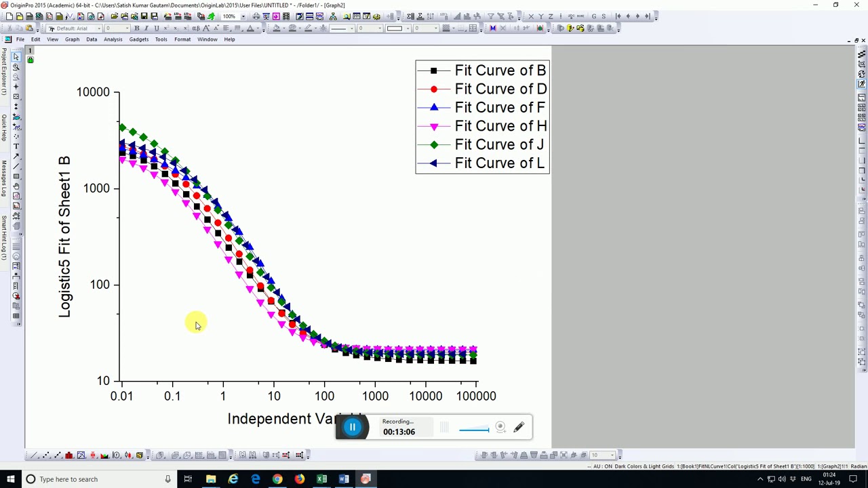The height and width of the screenshot is (488, 868).
Task: Toggle Bold formatting
Action: point(136,28)
